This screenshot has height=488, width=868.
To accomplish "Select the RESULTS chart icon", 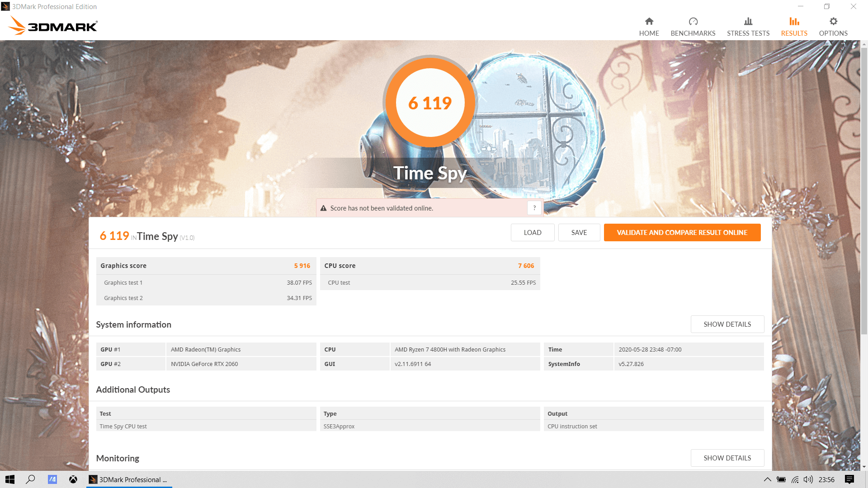I will [x=794, y=21].
